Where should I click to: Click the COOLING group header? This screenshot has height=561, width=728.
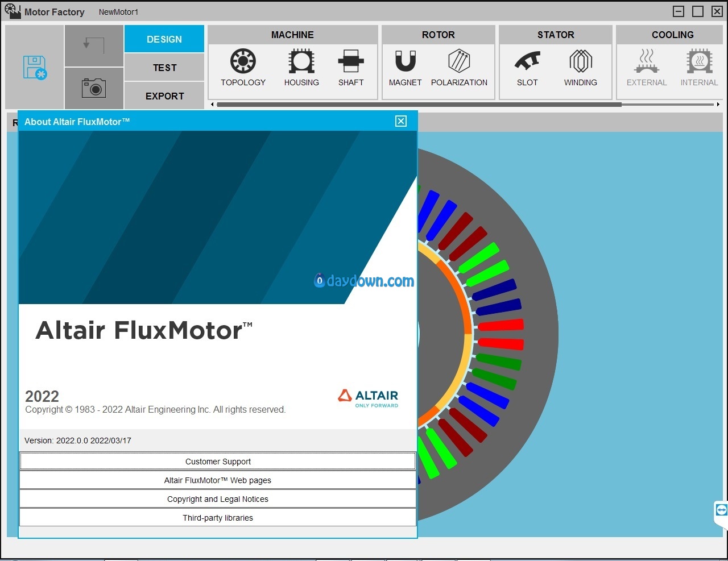point(672,35)
